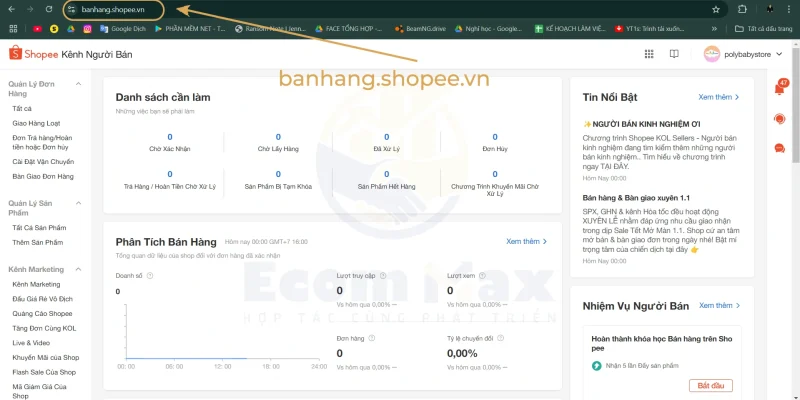Collapse the Quản Lý Đơn Hàng section
Screen dimensions: 800x400
pyautogui.click(x=79, y=84)
